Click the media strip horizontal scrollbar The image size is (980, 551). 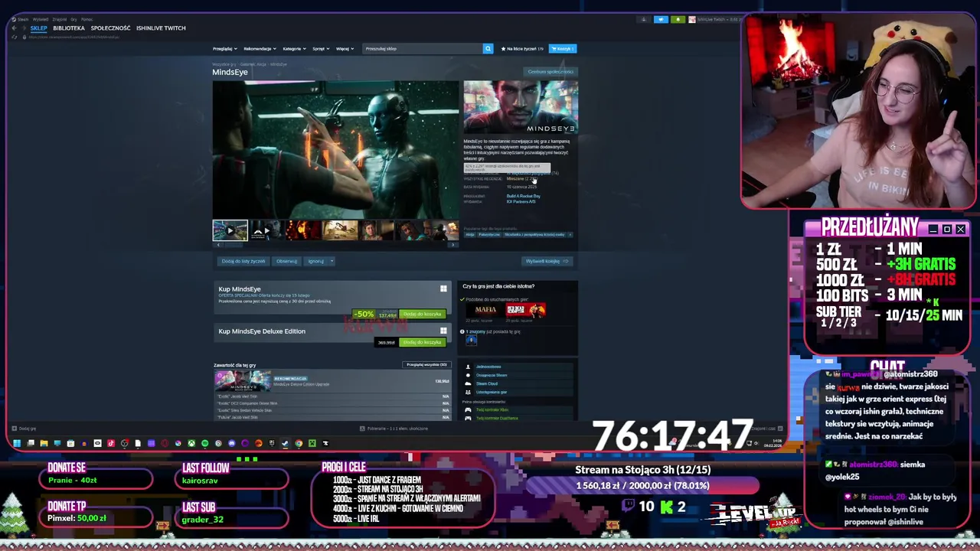click(335, 245)
